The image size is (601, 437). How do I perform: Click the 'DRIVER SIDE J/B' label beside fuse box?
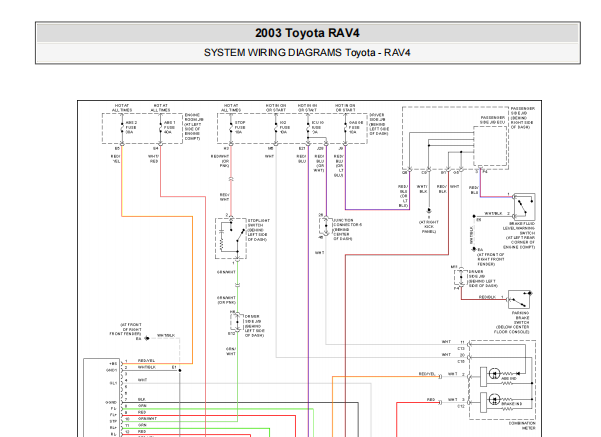click(x=379, y=124)
